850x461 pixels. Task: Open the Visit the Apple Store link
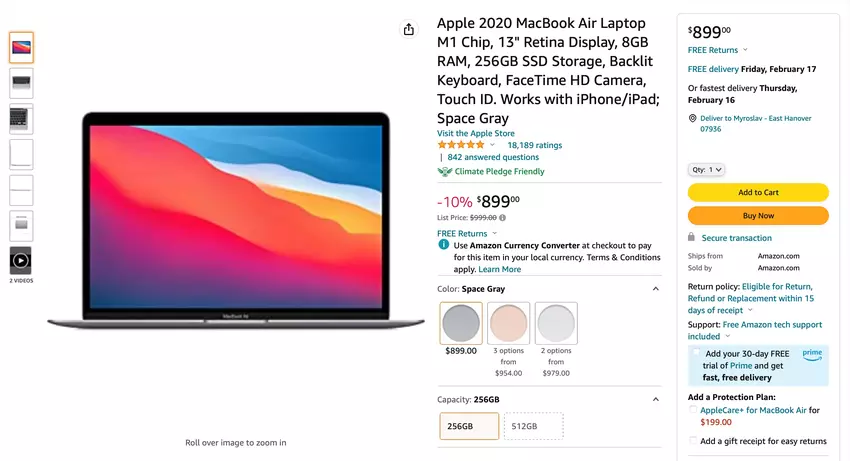476,133
